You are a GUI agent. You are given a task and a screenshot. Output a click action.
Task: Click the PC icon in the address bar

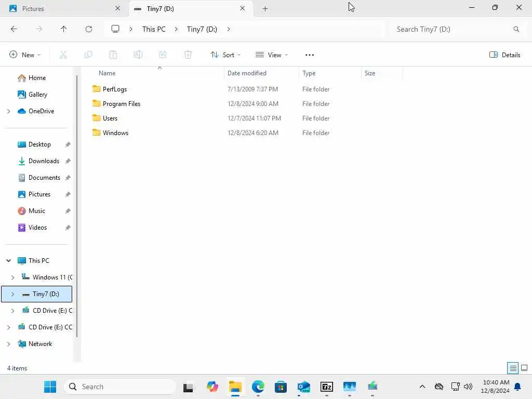[x=115, y=29]
